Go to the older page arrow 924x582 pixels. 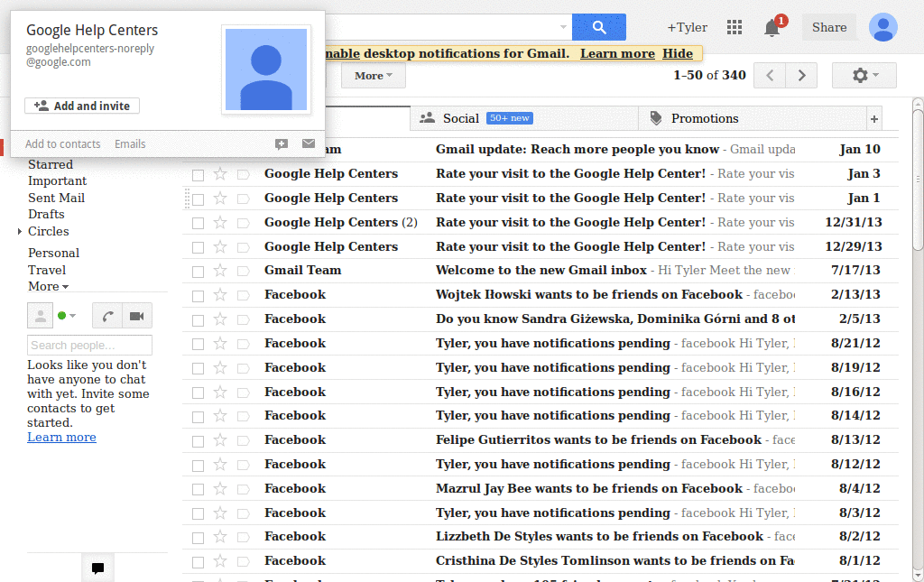(x=801, y=76)
